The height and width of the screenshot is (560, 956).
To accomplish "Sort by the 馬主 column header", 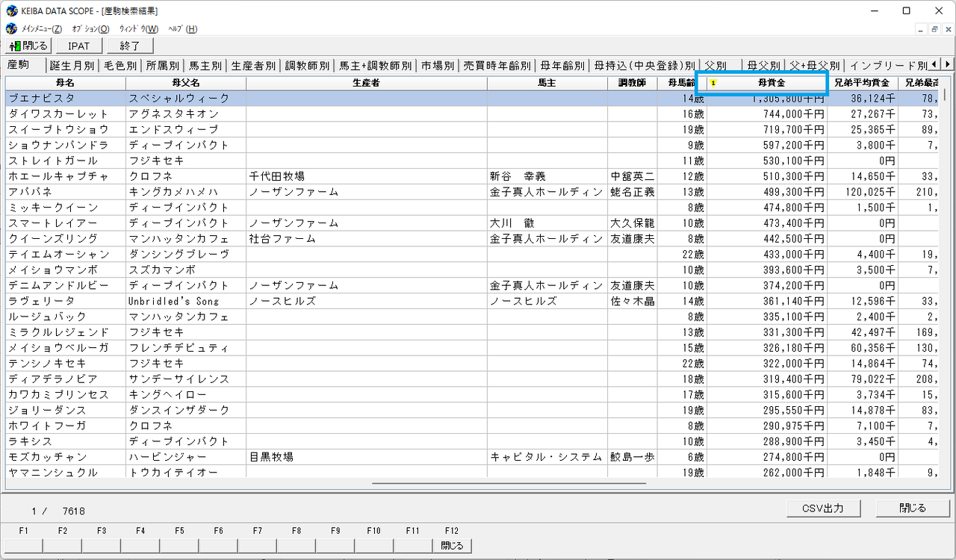I will click(547, 83).
